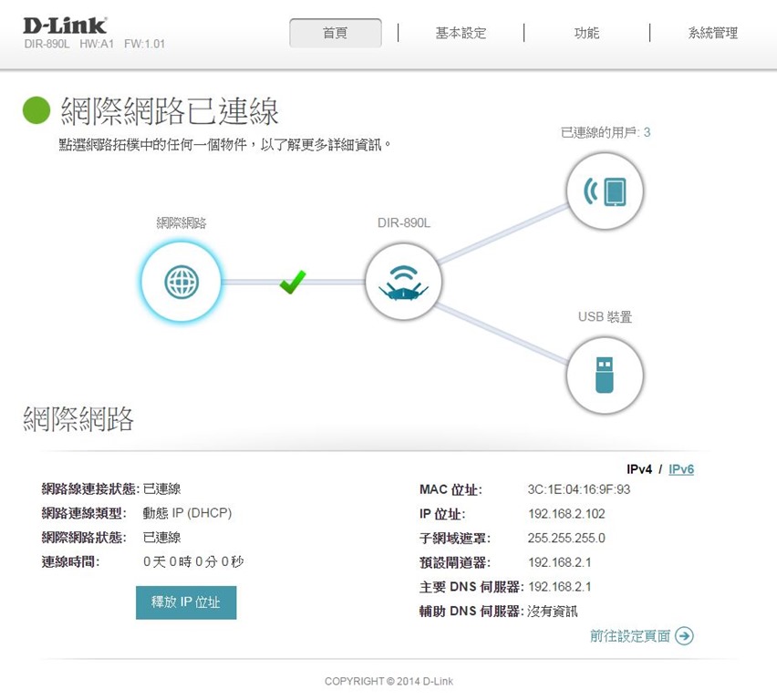This screenshot has height=700, width=777.
Task: Click the green internet status indicator circle
Action: [x=36, y=110]
